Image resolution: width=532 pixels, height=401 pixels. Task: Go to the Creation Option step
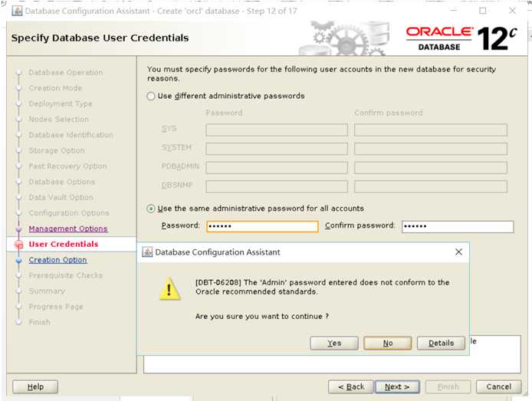tap(57, 260)
